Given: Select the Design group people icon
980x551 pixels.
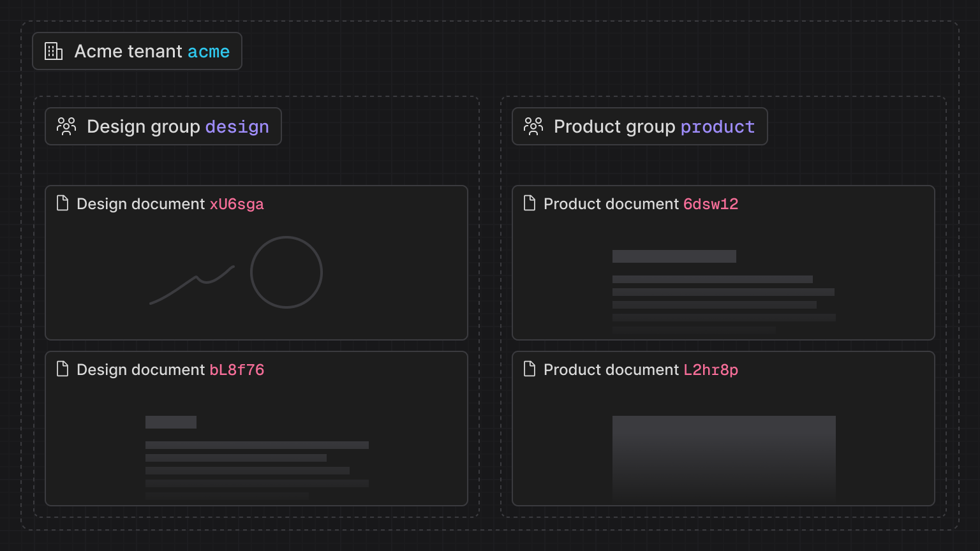Looking at the screenshot, I should 66,126.
